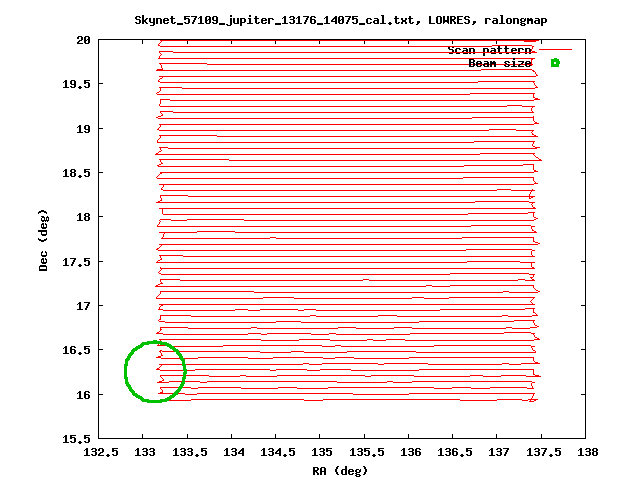640x480 pixels.
Task: Select the 'Scan pattern' legend label
Action: (x=489, y=50)
